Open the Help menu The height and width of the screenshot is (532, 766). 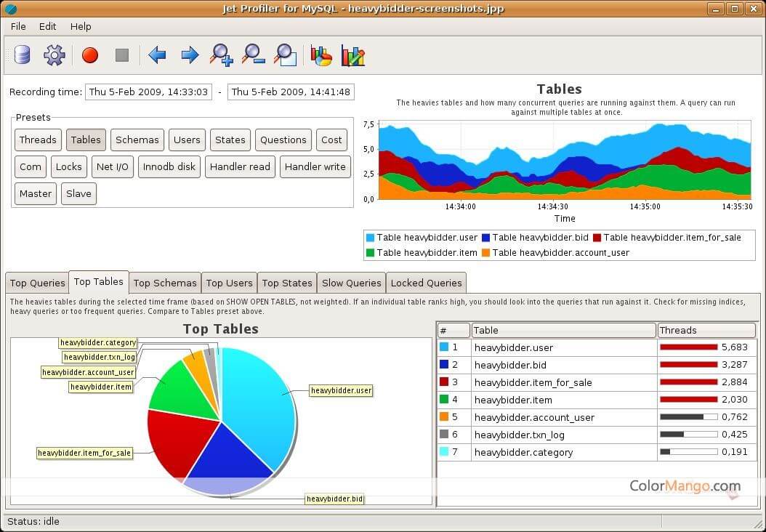point(81,26)
